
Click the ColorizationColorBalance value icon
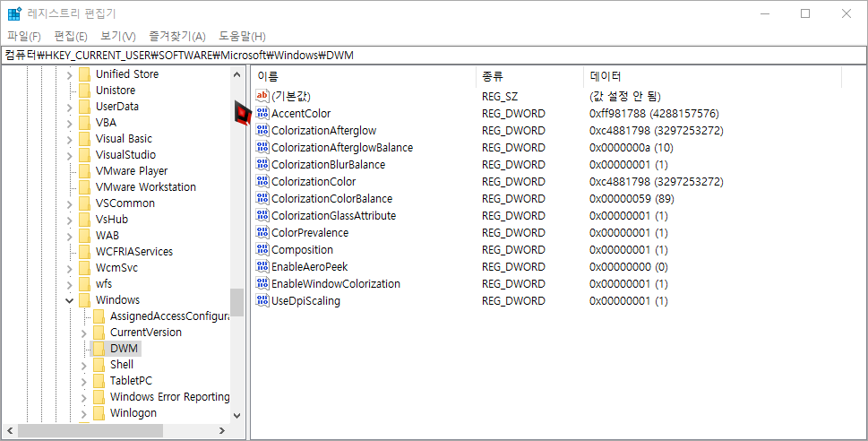coord(262,198)
